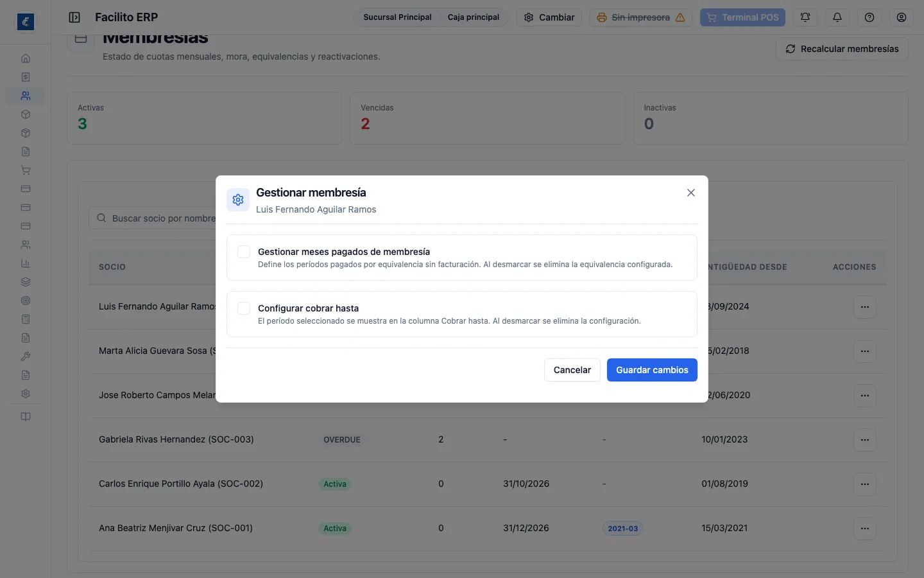Open the wrench tools sidebar icon
The width and height of the screenshot is (924, 578).
(26, 356)
